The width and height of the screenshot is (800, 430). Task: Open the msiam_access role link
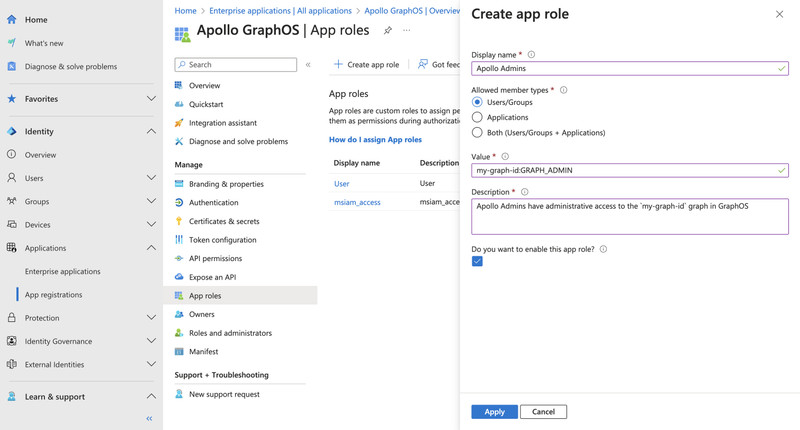click(357, 203)
